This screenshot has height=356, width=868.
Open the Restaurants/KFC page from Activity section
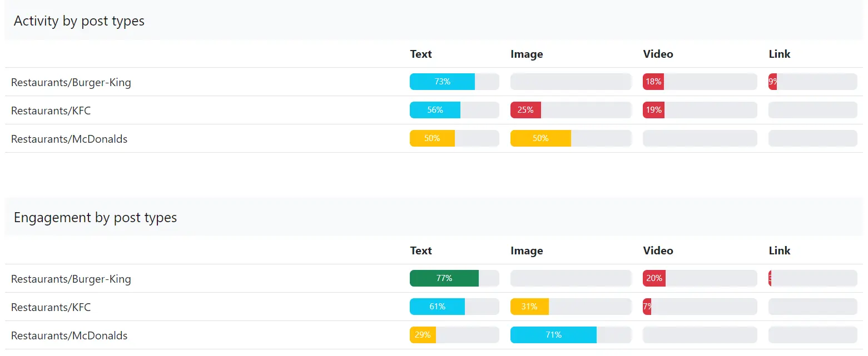tap(51, 111)
